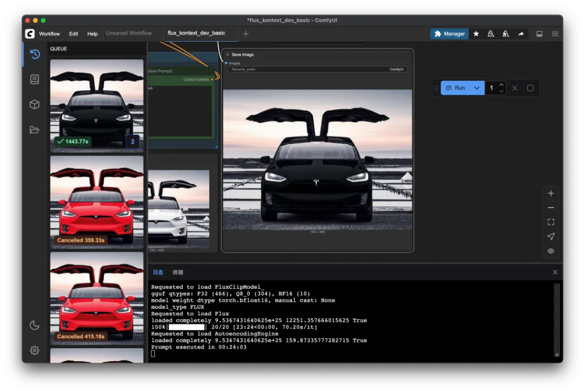The image size is (585, 392).
Task: Click the log panel vertical scrollbar
Action: (556, 320)
